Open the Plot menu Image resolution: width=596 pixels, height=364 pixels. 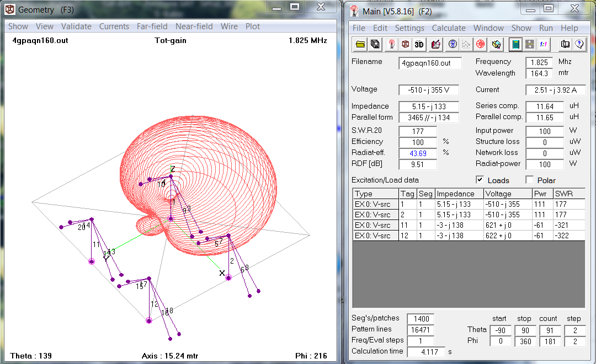click(x=253, y=26)
